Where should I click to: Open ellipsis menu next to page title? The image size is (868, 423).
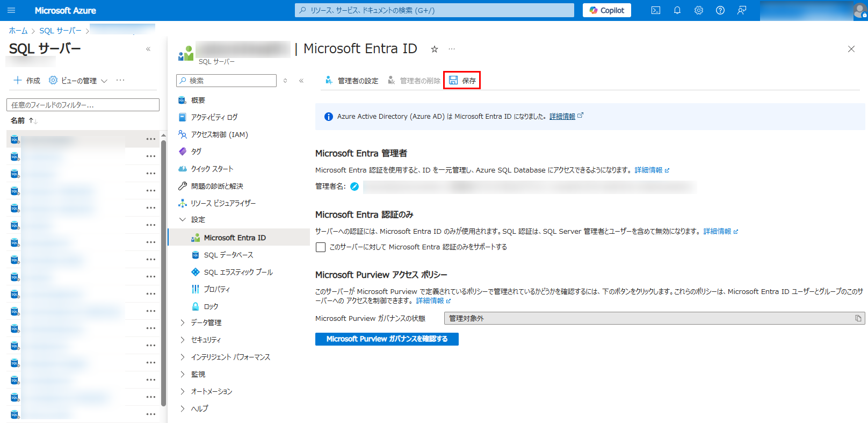click(x=452, y=49)
